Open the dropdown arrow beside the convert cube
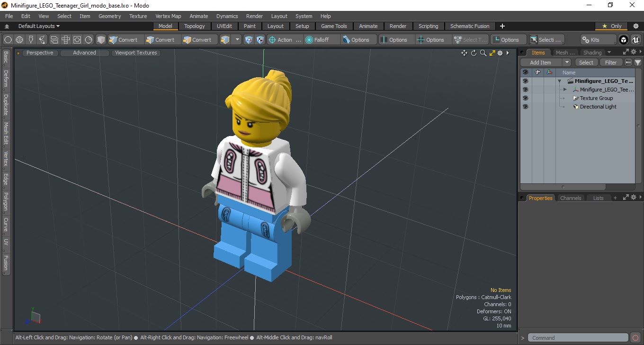The image size is (644, 345). point(237,40)
